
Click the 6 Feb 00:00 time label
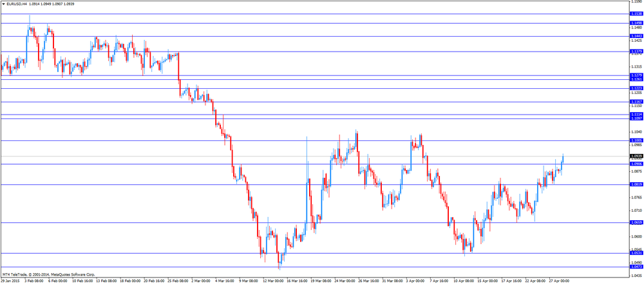pyautogui.click(x=58, y=281)
